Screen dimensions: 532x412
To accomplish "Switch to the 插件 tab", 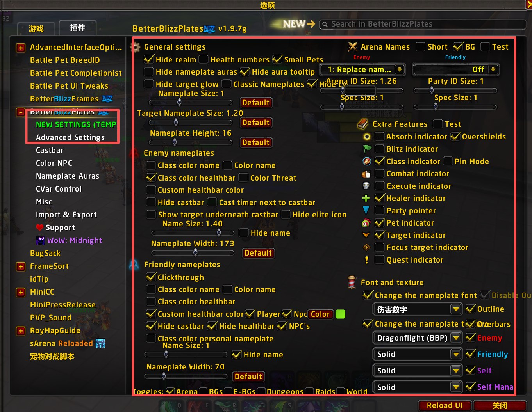I will 77,28.
